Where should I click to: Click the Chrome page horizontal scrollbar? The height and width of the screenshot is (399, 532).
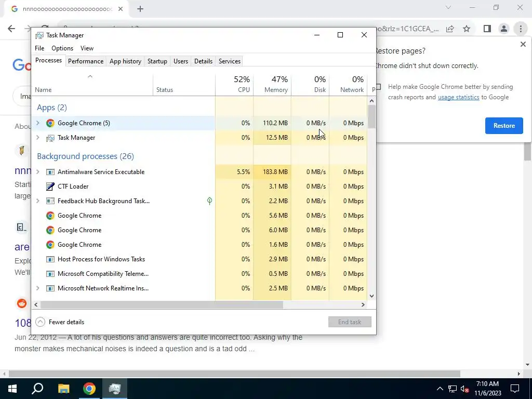(x=234, y=374)
